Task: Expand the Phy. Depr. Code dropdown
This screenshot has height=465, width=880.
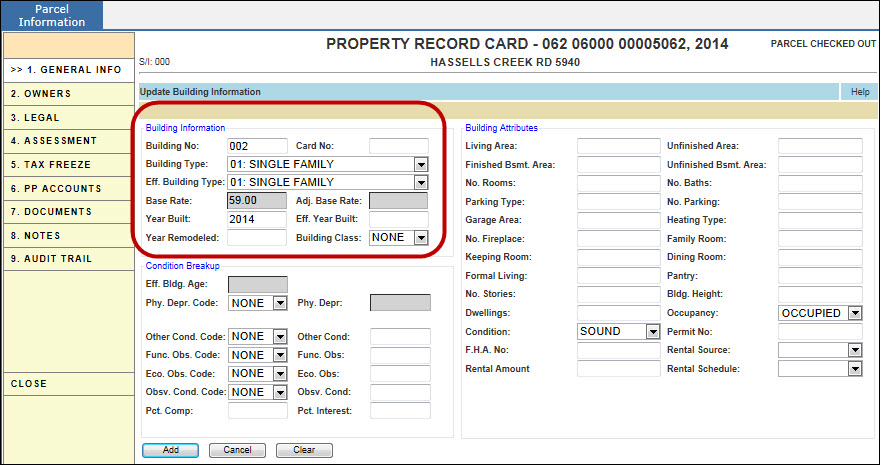Action: tap(280, 303)
